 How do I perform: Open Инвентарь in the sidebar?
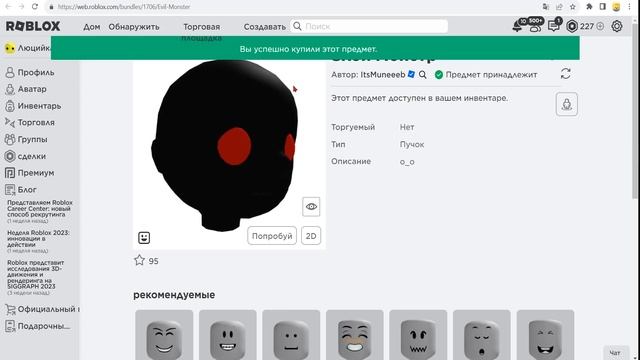pyautogui.click(x=39, y=106)
